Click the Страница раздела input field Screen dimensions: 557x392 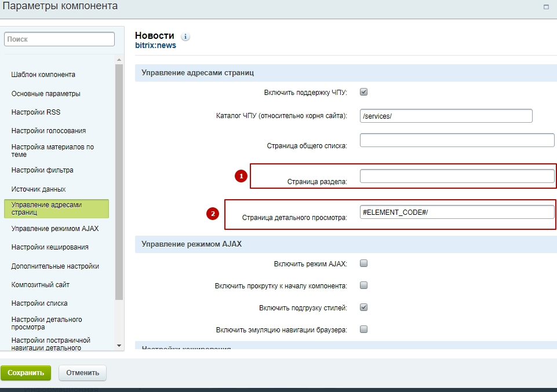(x=457, y=176)
